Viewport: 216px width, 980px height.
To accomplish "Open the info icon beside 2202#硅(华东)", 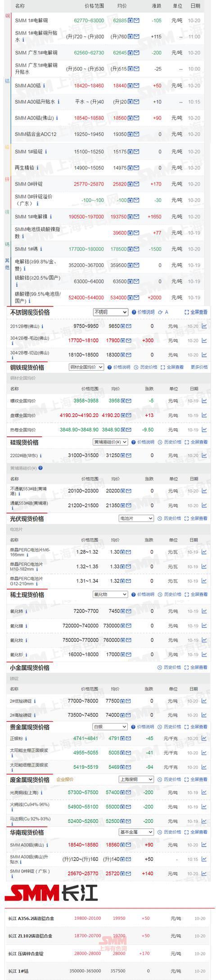I will (x=40, y=455).
